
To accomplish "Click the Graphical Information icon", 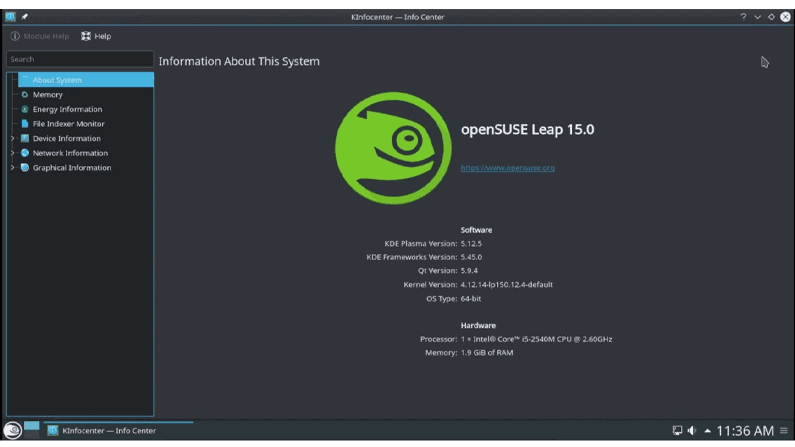I will click(24, 168).
